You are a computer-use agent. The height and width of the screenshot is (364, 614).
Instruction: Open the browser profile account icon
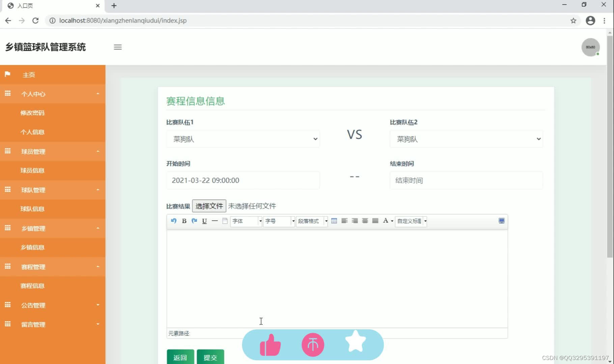(590, 21)
